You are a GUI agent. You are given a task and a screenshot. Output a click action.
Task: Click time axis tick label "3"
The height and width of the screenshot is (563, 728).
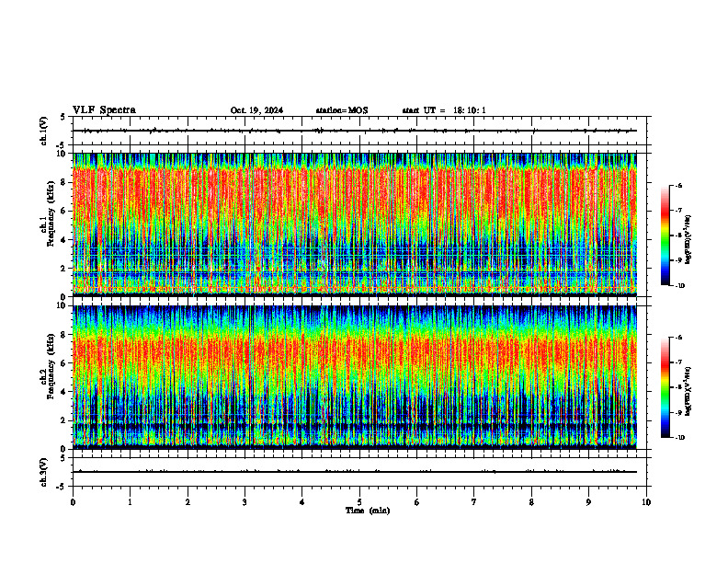(x=245, y=502)
